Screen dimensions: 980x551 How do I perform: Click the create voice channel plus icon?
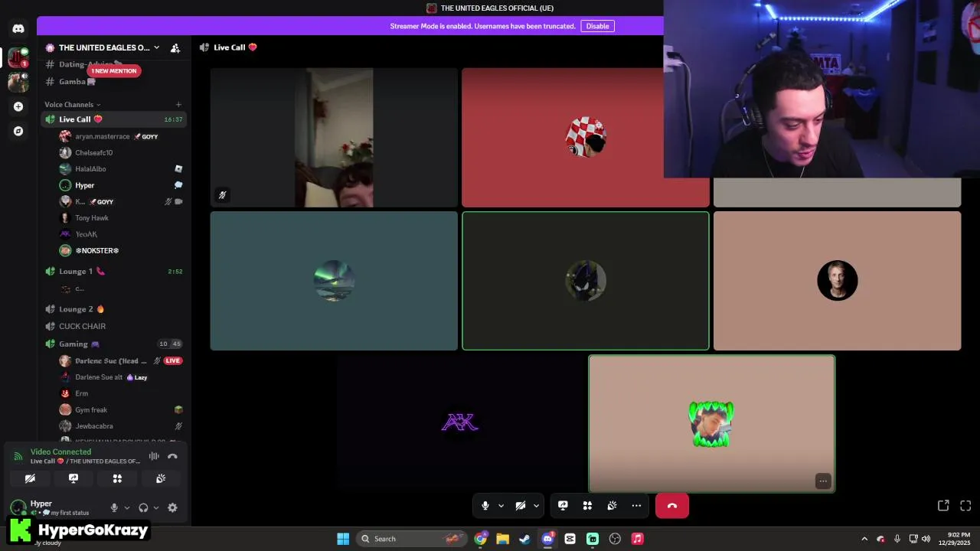point(178,105)
